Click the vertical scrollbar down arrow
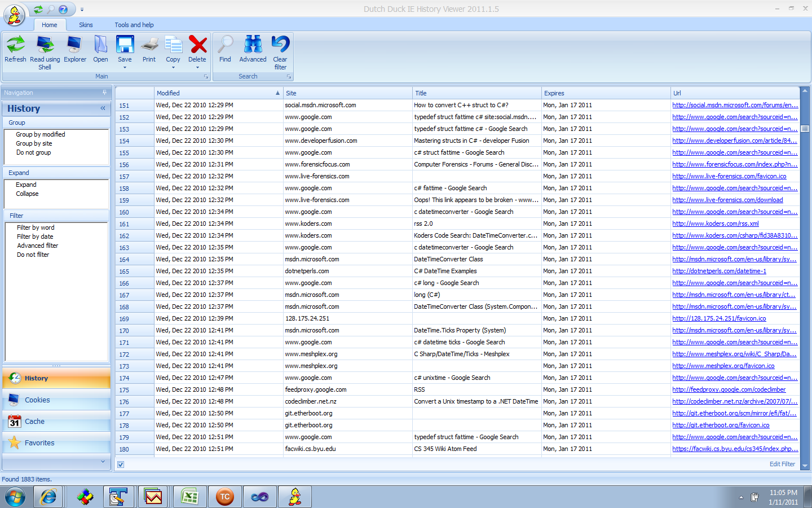 point(805,466)
